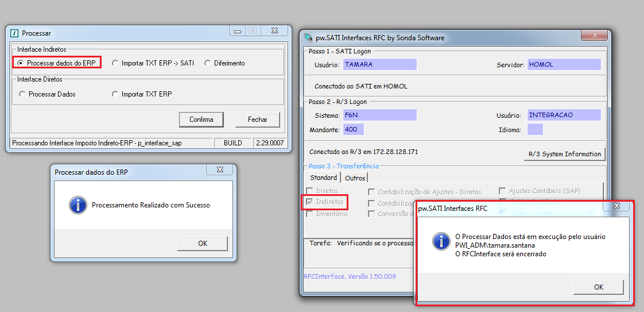Click the Sistema field containing F6N
This screenshot has height=312, width=644.
pyautogui.click(x=379, y=115)
